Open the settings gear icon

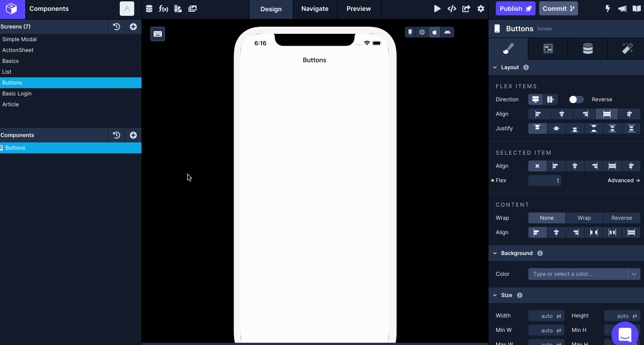point(481,9)
